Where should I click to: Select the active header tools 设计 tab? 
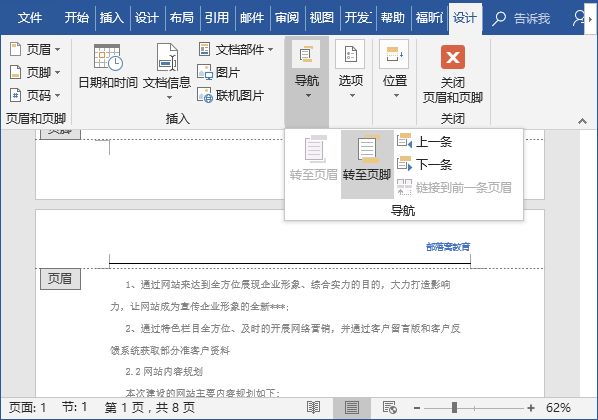click(465, 18)
